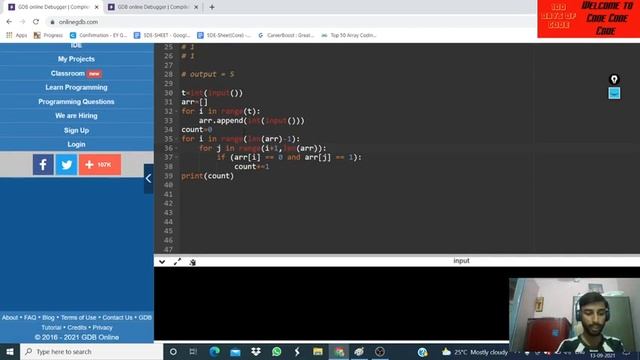This screenshot has width=640, height=360.
Task: Go forward with the browser forward arrow
Action: click(22, 22)
